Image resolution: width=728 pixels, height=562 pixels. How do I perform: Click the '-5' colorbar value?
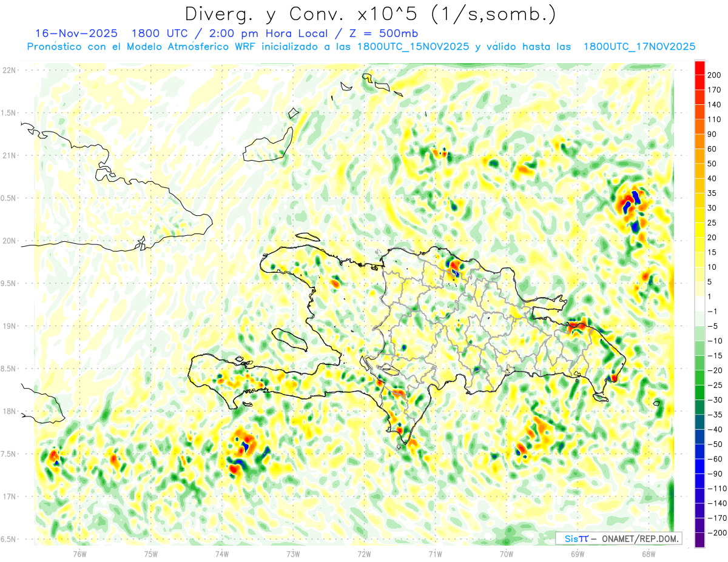point(713,326)
